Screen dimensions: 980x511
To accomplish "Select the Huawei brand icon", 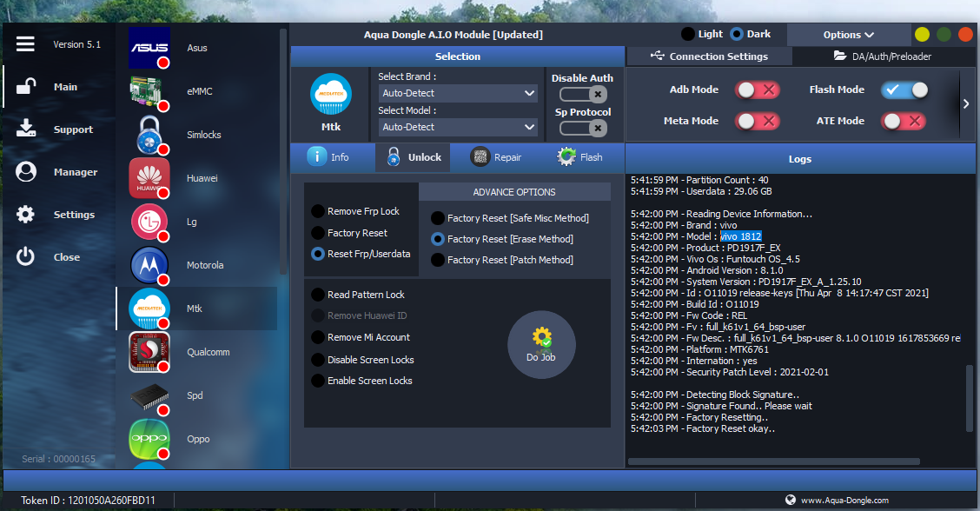I will tap(149, 178).
